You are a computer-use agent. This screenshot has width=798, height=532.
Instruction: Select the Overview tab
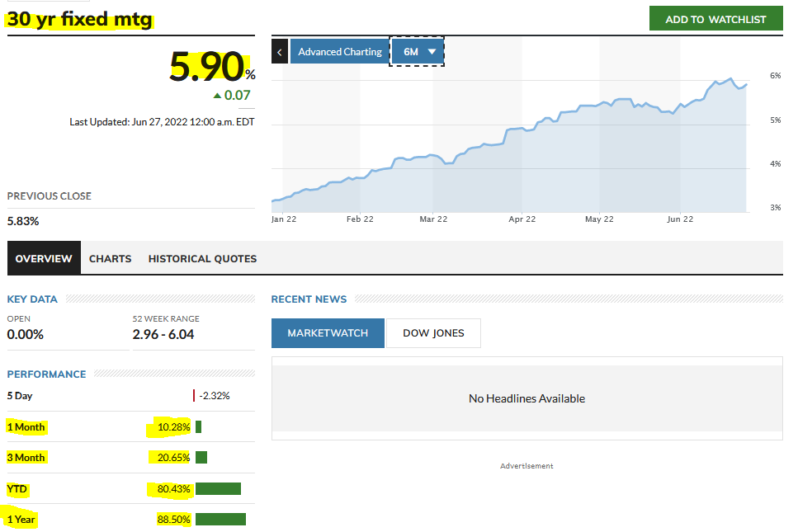[x=44, y=258]
